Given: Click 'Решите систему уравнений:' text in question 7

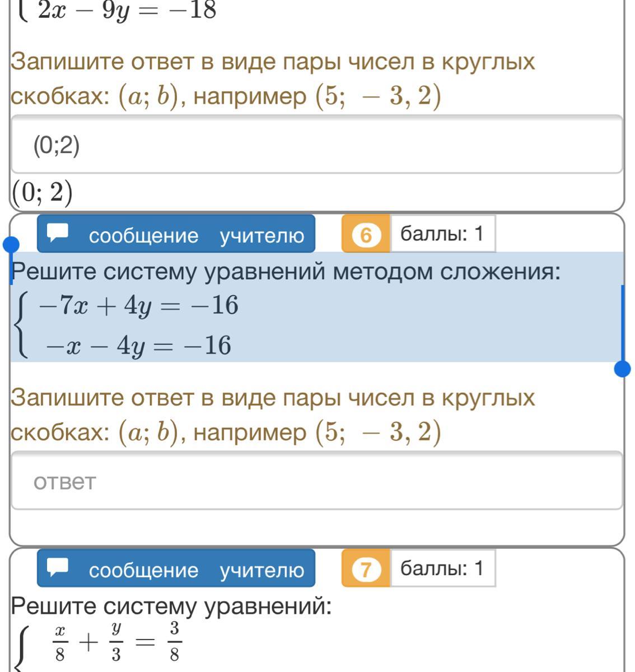Looking at the screenshot, I should tap(171, 606).
